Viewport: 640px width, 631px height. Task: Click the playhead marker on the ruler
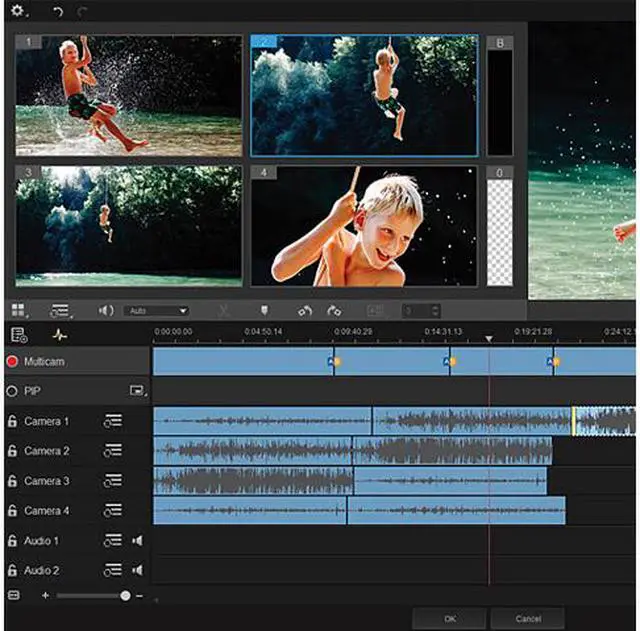(x=489, y=339)
